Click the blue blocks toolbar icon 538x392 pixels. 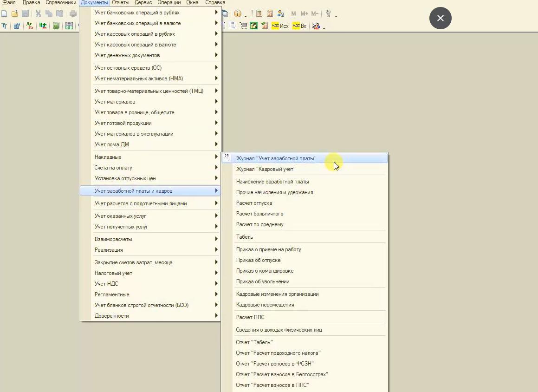[16, 26]
